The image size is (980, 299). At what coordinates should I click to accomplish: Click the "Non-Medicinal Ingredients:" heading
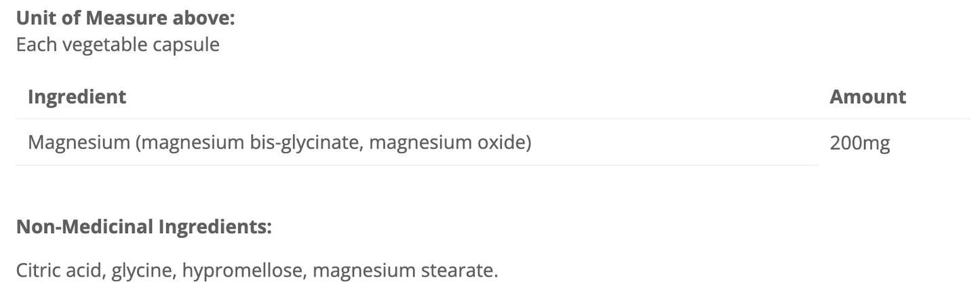[143, 227]
